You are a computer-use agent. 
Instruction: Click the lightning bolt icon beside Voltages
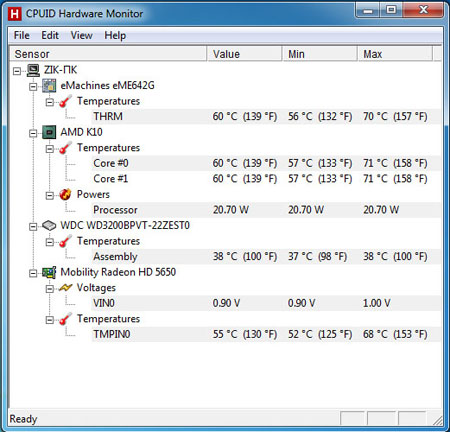[65, 287]
